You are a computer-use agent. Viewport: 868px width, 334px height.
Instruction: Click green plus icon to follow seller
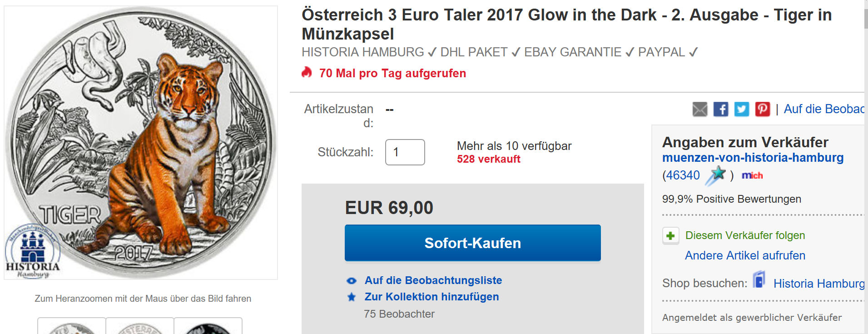click(x=670, y=235)
